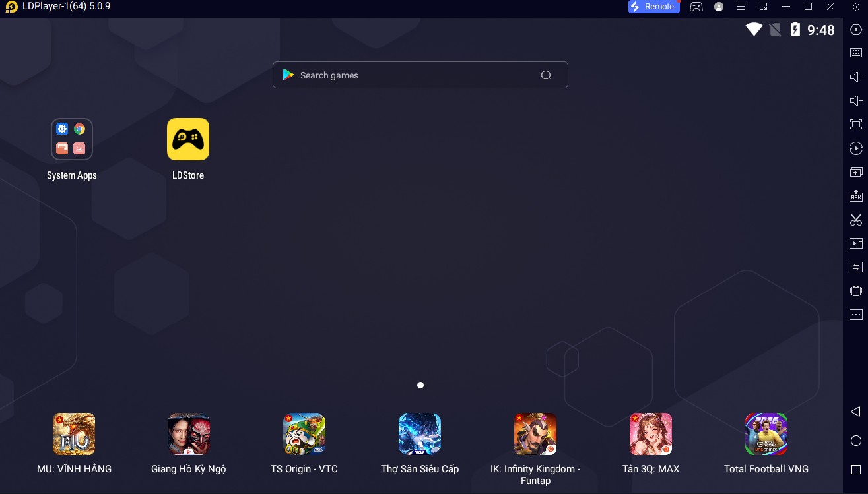868x494 pixels.
Task: Open the keyboard mapping tool
Action: 856,53
